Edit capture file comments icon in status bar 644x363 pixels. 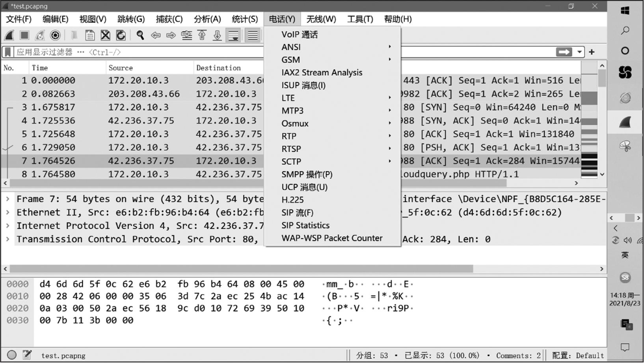27,355
